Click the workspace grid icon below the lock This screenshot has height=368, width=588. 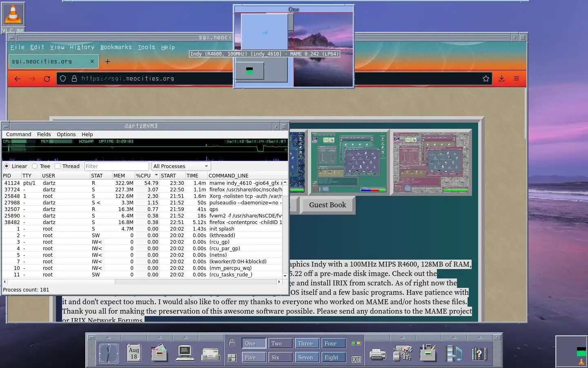[232, 357]
